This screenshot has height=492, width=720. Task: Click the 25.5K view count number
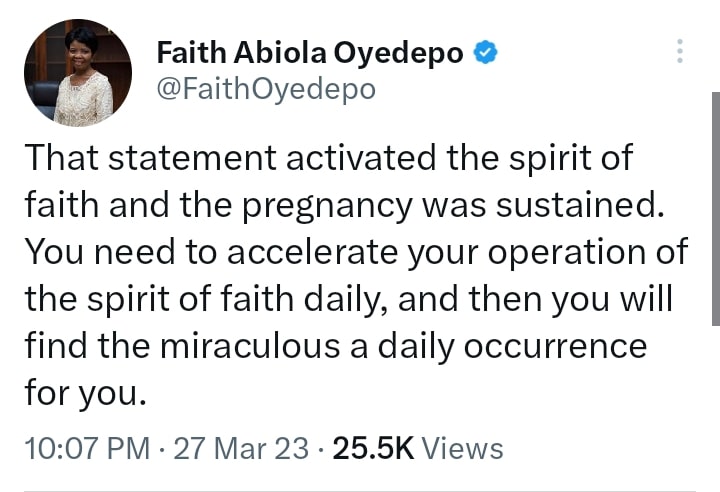click(x=373, y=447)
